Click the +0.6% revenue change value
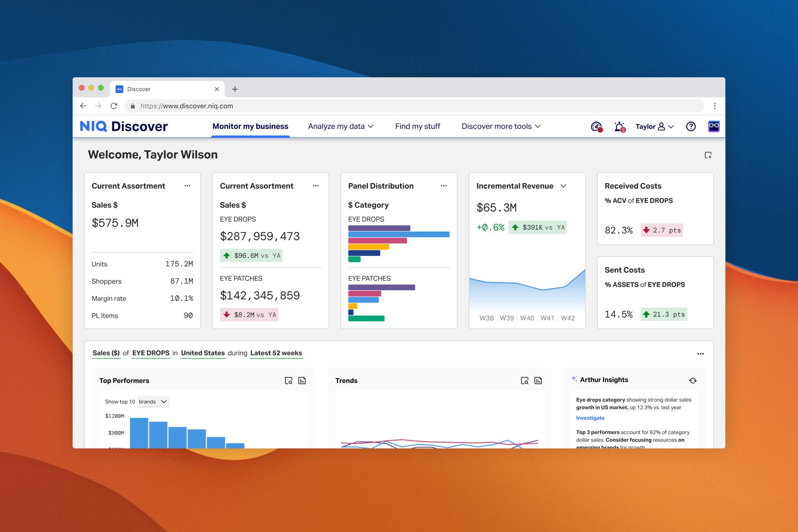Image resolution: width=798 pixels, height=532 pixels. [x=490, y=228]
